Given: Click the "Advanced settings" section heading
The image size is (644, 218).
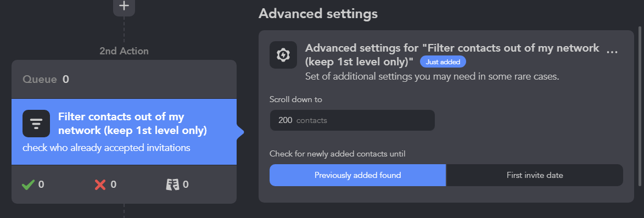Looking at the screenshot, I should click(318, 14).
